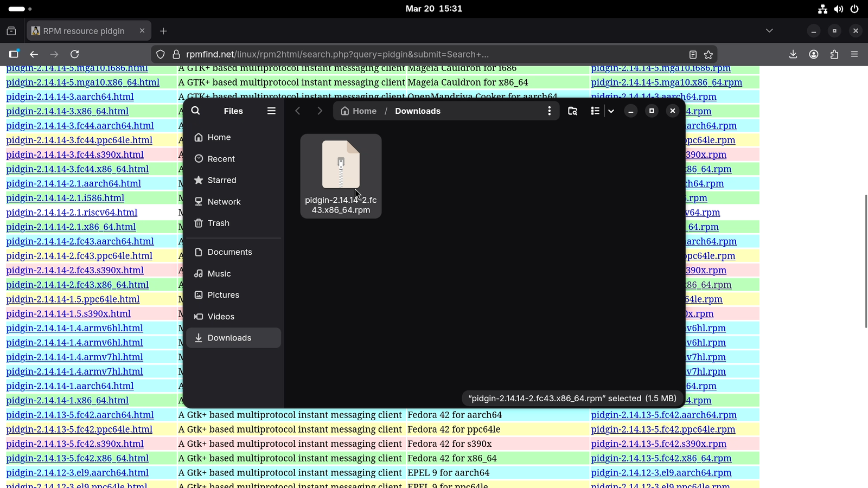Screen dimensions: 868x488
Task: Open search in the Files window
Action: click(x=196, y=111)
